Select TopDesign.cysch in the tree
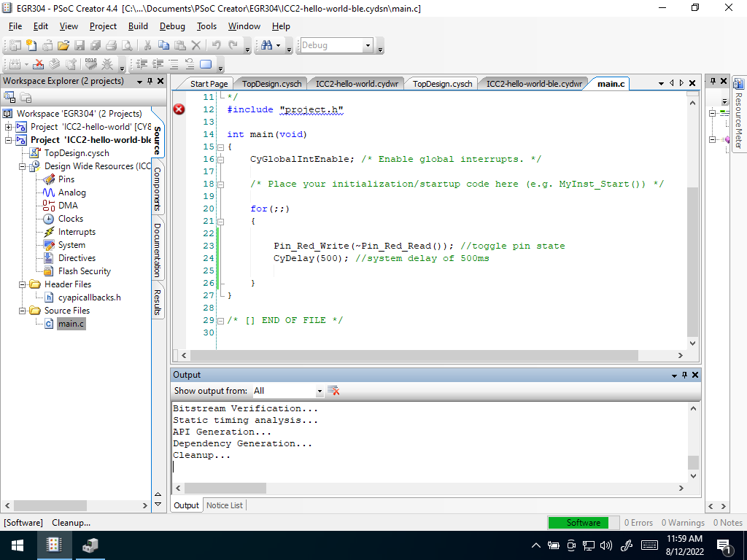 pyautogui.click(x=77, y=153)
